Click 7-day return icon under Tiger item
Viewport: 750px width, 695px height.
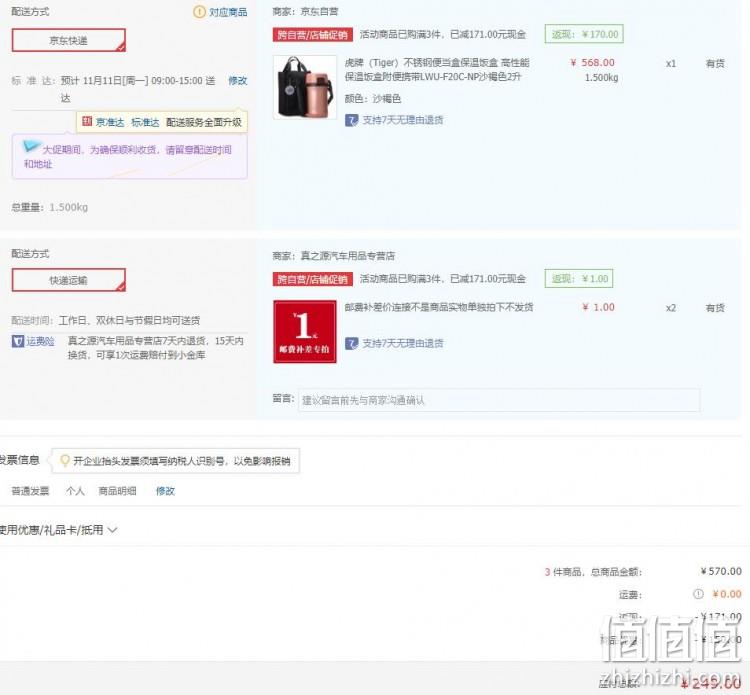point(352,120)
